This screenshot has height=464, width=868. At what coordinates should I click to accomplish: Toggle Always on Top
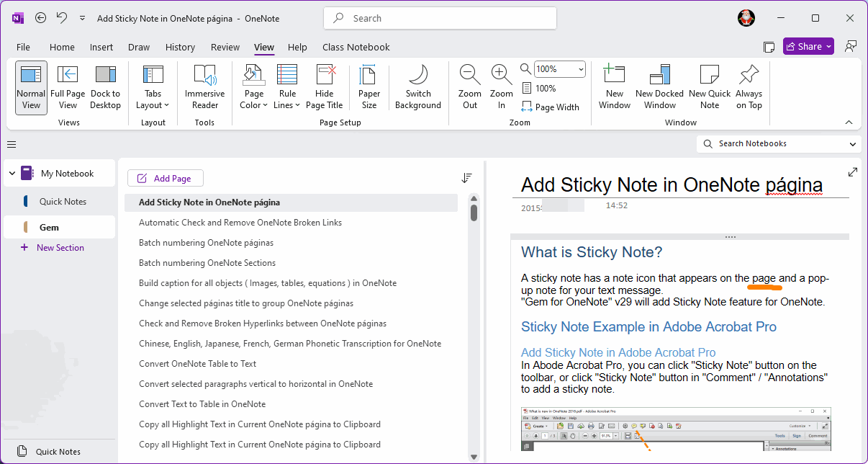749,88
